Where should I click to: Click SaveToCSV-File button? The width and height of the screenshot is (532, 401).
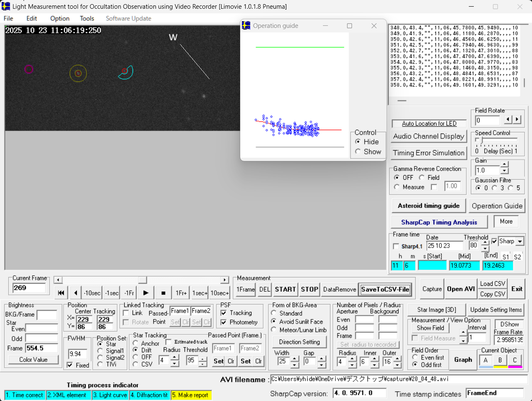coord(385,290)
